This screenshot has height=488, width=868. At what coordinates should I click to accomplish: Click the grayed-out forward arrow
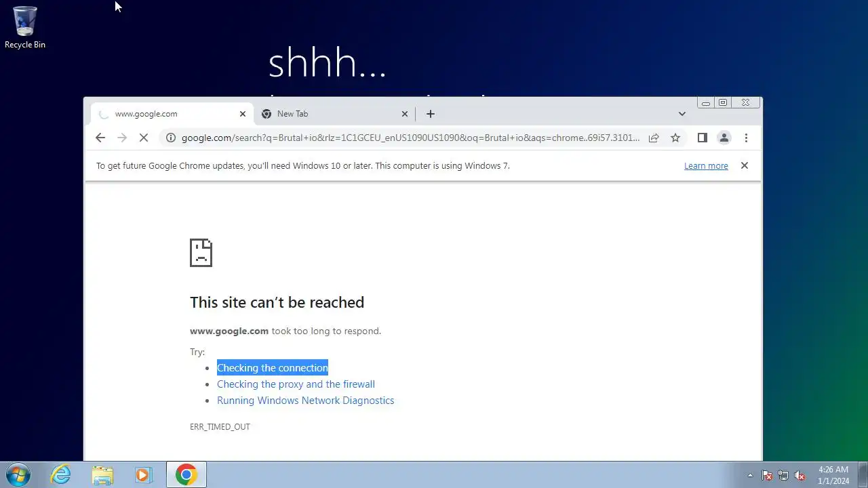[x=122, y=138]
